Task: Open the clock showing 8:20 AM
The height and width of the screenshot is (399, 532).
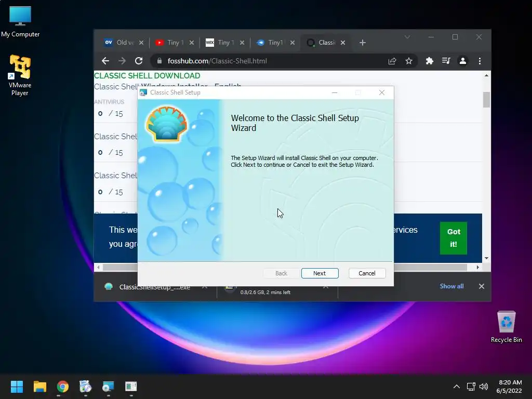Action: [509, 387]
